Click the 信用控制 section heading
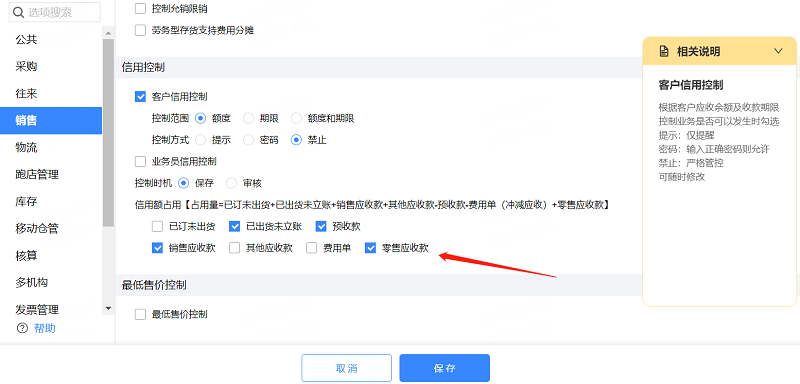This screenshot has height=384, width=800. coord(143,67)
